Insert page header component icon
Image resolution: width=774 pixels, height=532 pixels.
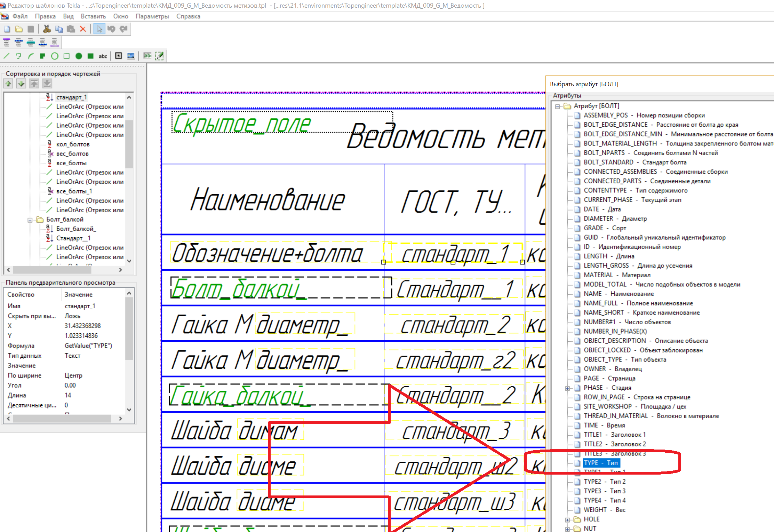(6, 42)
